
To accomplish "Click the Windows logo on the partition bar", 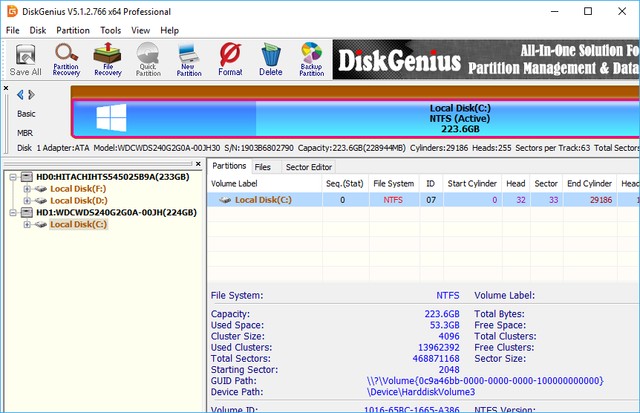I will click(x=111, y=118).
